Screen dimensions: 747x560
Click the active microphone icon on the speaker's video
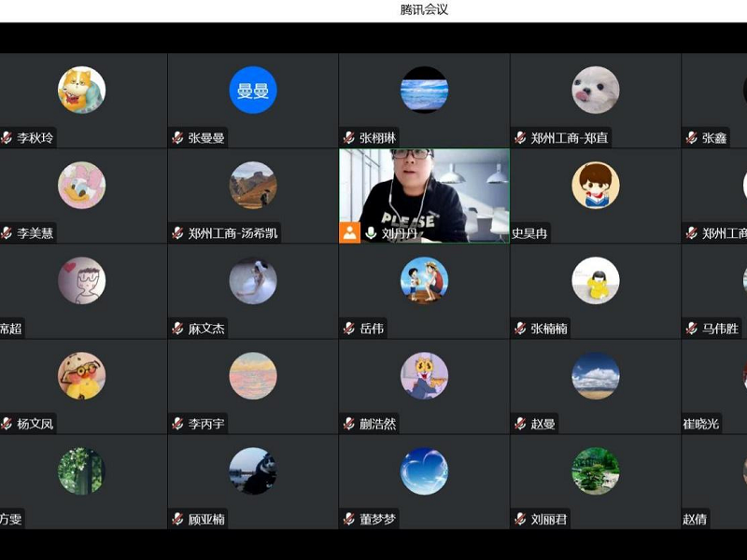click(x=371, y=233)
